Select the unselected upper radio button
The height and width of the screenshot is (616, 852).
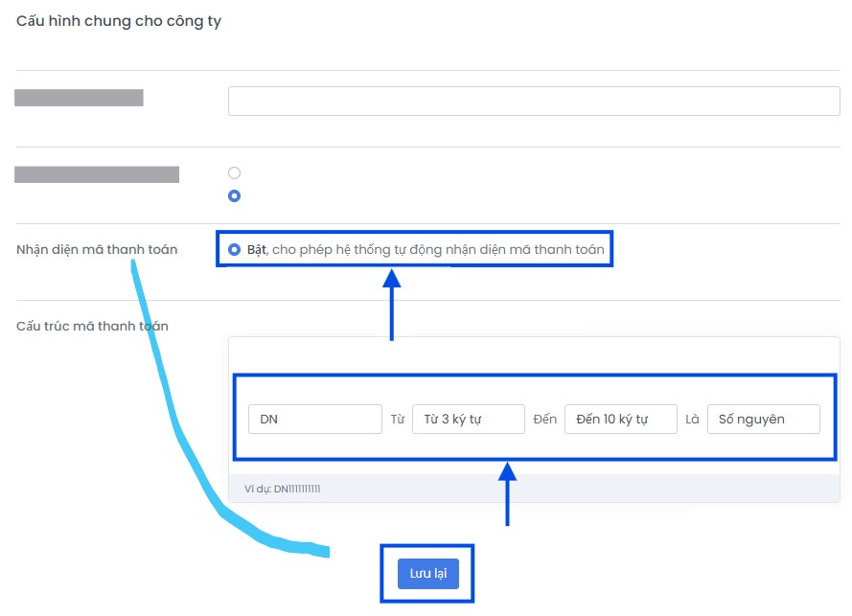[x=234, y=173]
